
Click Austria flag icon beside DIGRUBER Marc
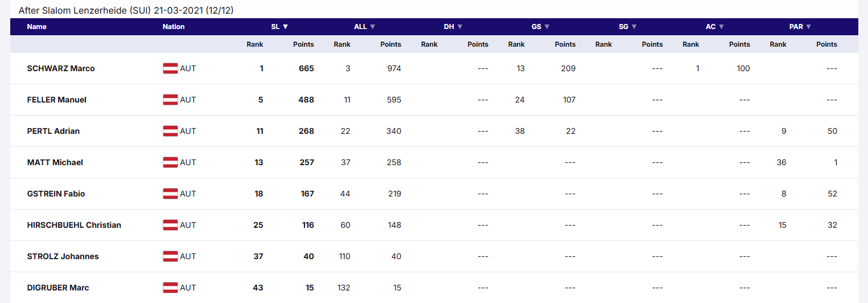point(170,288)
